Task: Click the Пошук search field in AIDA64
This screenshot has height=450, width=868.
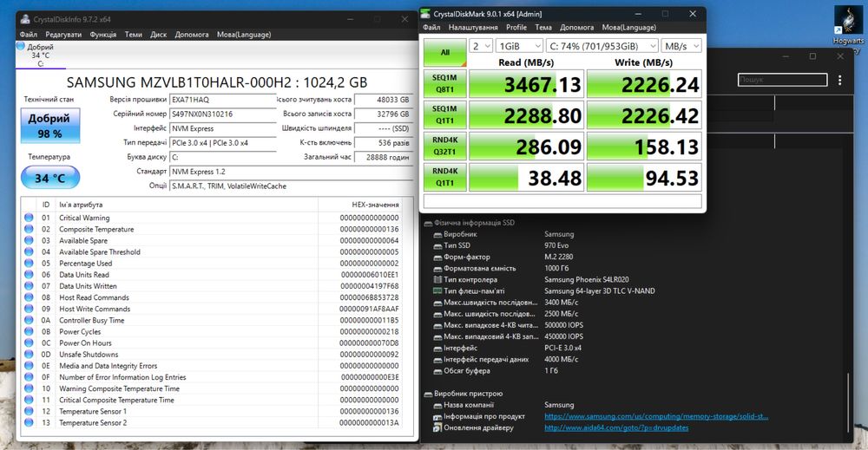Action: click(782, 80)
